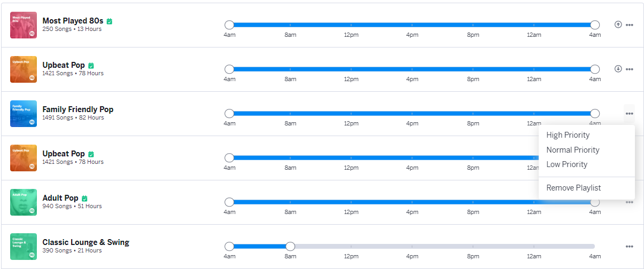Click the Classic Lounge & Swing playlist name
This screenshot has height=269, width=644.
tap(86, 242)
